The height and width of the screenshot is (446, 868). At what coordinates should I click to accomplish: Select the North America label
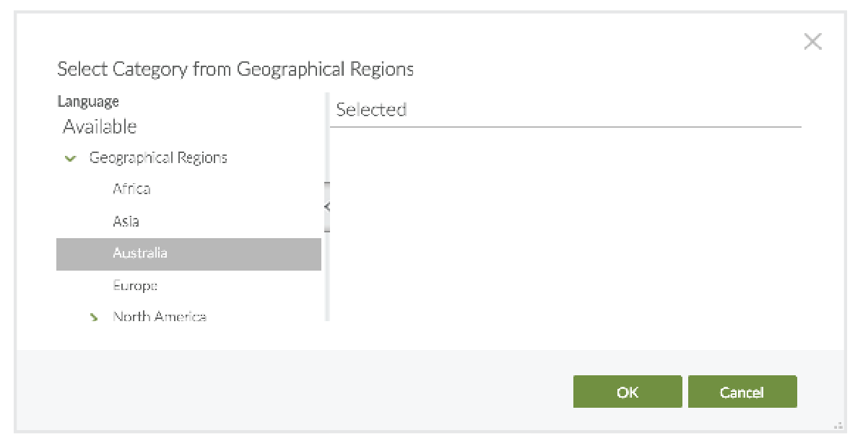click(160, 317)
